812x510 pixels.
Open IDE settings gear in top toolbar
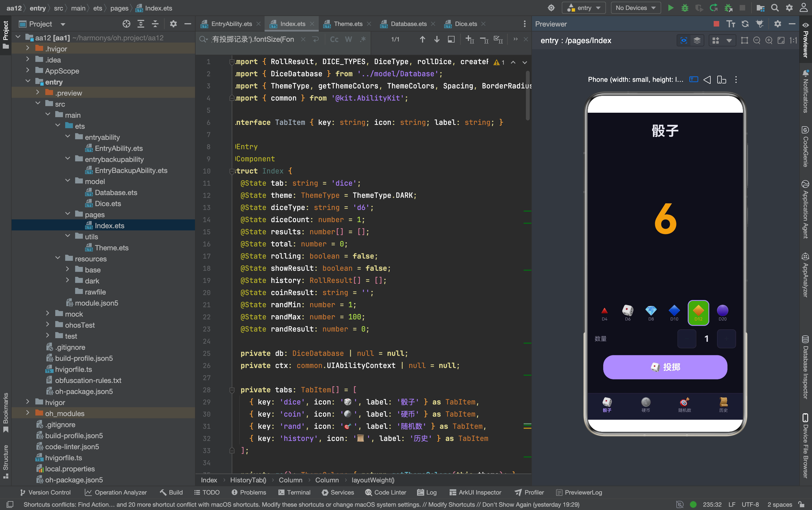click(789, 8)
